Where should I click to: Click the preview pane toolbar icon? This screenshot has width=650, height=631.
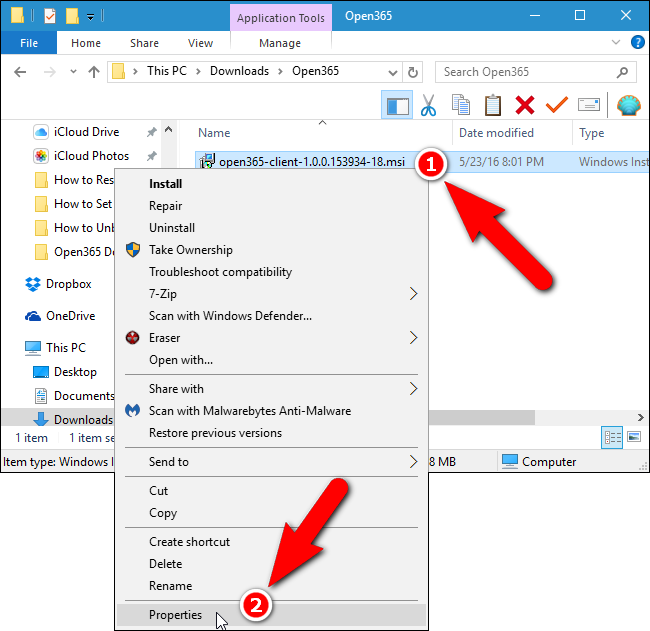(x=397, y=105)
